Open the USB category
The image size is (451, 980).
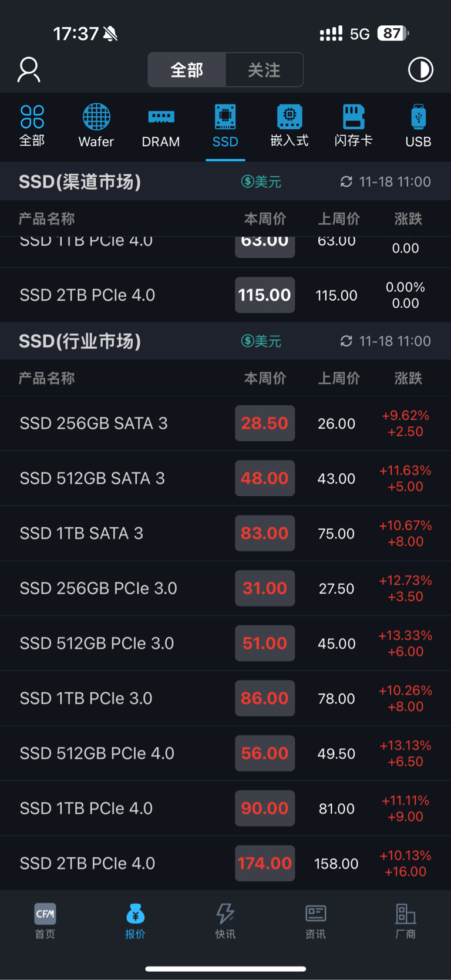pos(418,125)
